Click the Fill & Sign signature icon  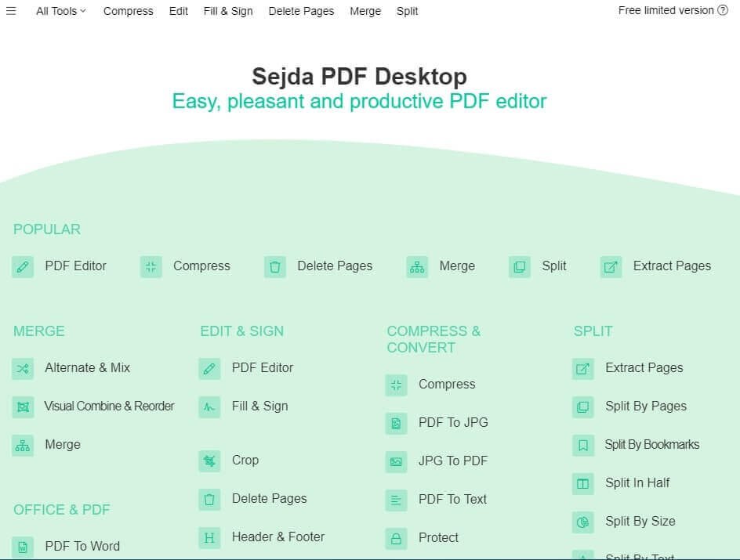tap(209, 406)
